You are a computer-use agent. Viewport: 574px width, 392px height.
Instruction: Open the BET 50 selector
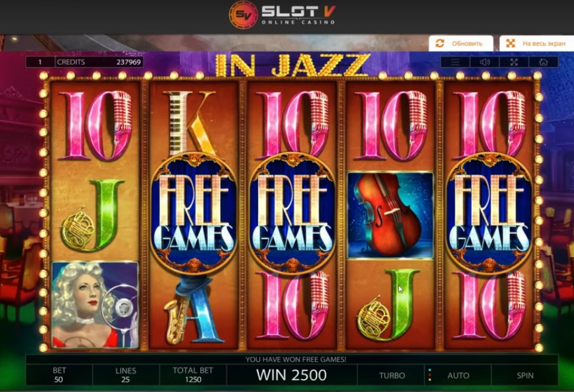point(59,375)
